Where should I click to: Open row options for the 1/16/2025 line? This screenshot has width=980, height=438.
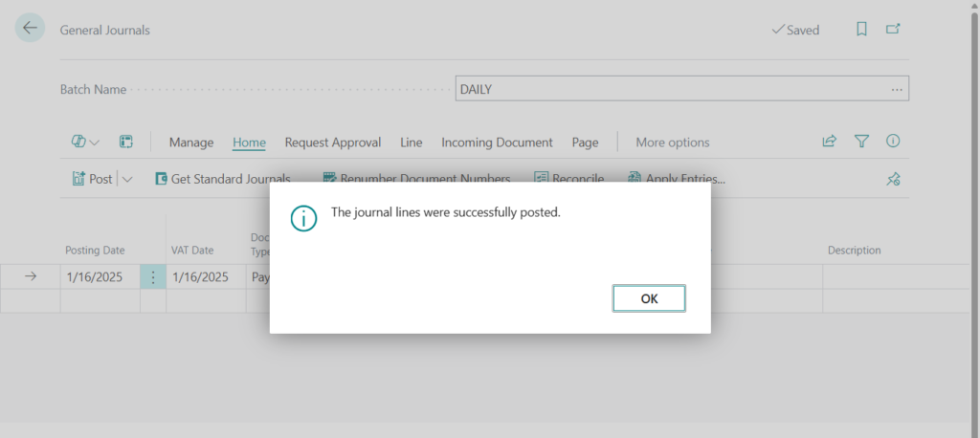153,277
